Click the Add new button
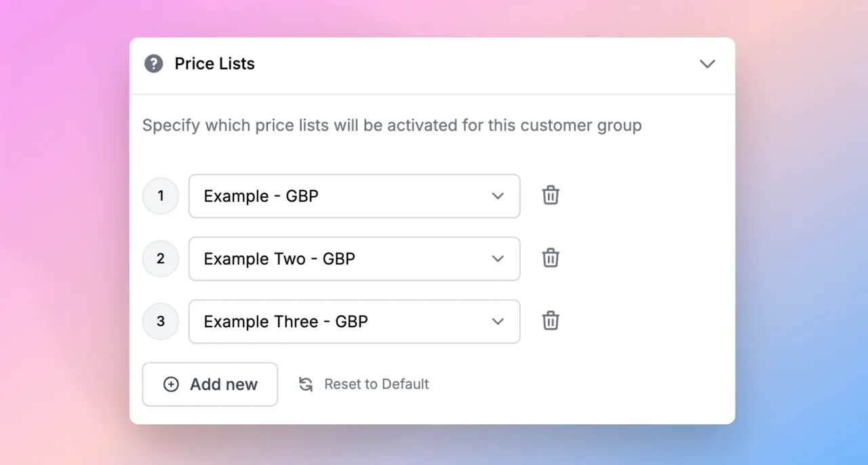This screenshot has height=465, width=868. 210,384
